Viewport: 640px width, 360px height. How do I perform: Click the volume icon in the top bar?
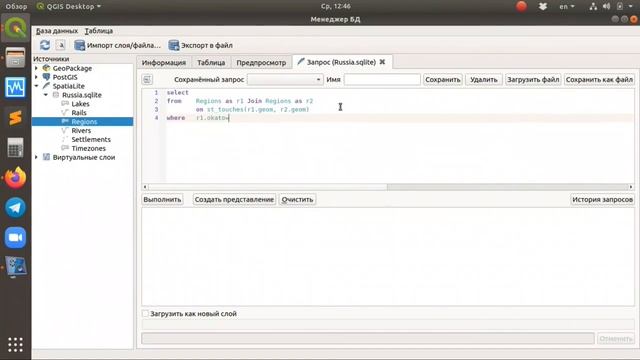[x=606, y=6]
